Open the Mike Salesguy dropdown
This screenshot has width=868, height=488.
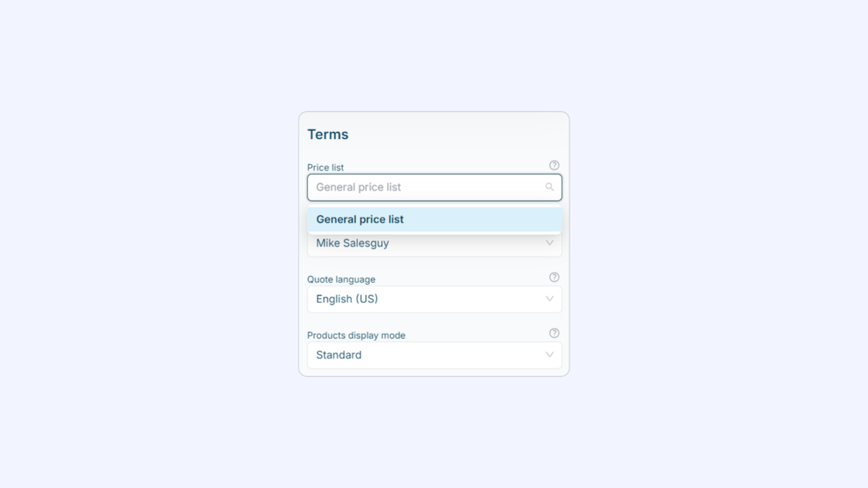click(x=435, y=245)
